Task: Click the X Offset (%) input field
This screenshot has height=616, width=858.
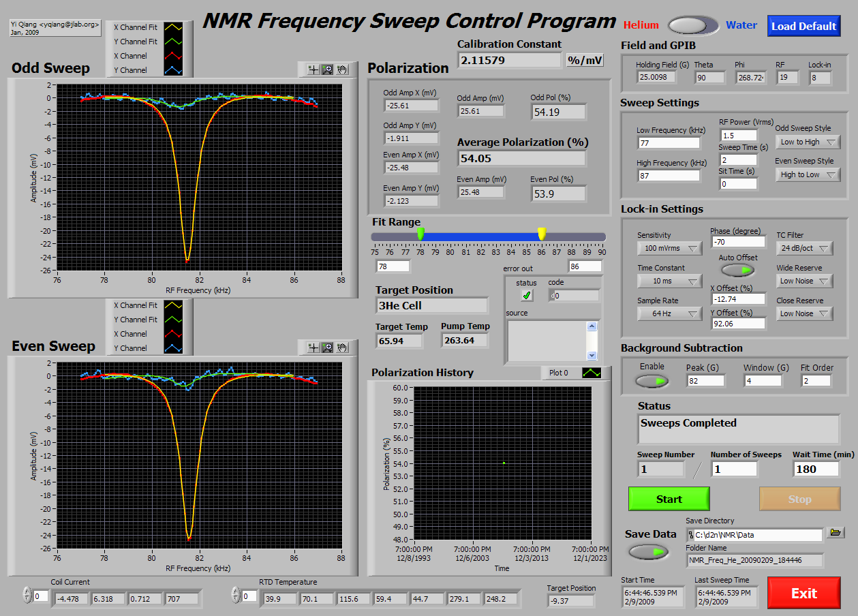Action: click(738, 298)
